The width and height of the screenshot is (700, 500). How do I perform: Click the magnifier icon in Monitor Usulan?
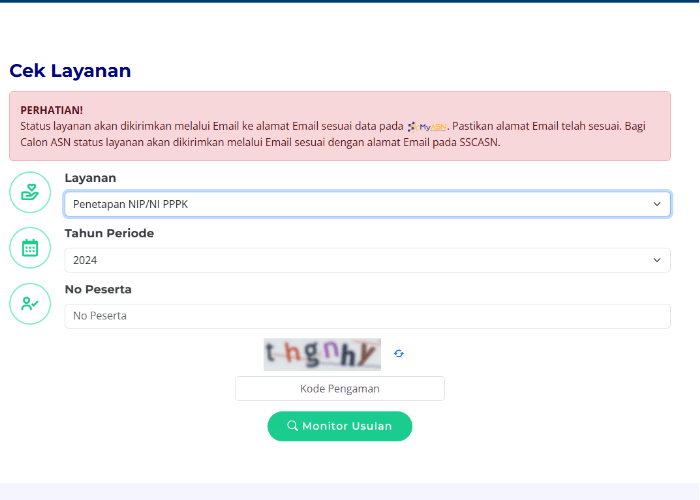click(292, 425)
